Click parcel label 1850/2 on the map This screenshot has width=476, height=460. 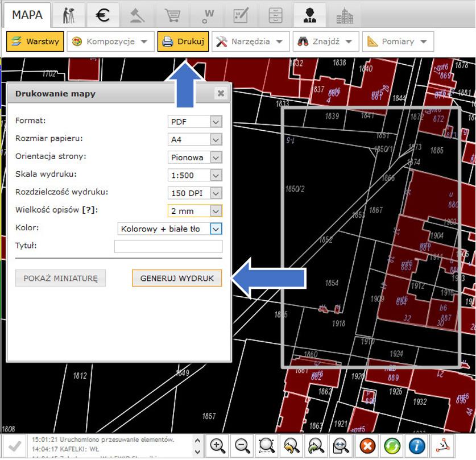(x=295, y=189)
